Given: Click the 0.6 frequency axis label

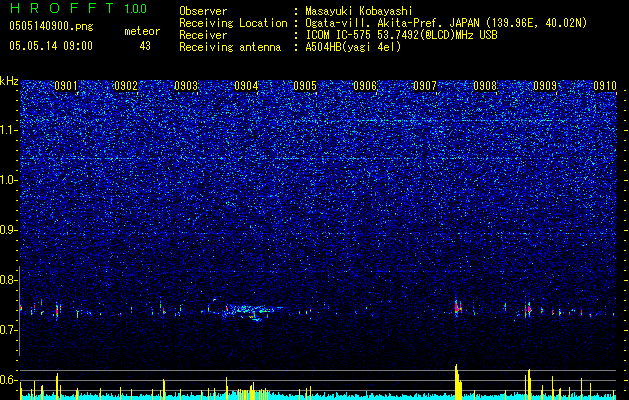Looking at the screenshot, I should coord(9,380).
